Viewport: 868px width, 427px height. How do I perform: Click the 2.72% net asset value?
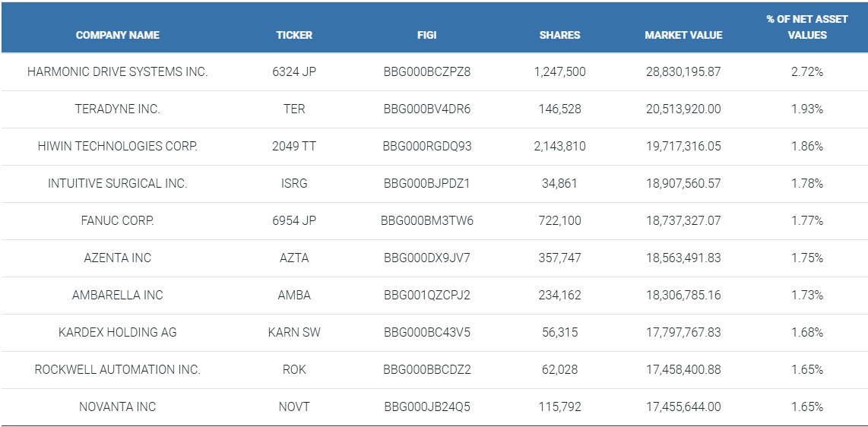(807, 72)
